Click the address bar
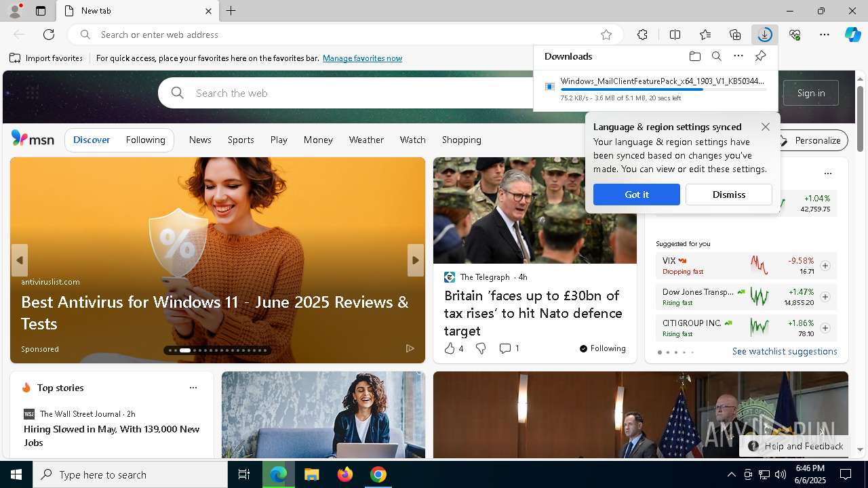Viewport: 868px width, 488px height. click(346, 35)
